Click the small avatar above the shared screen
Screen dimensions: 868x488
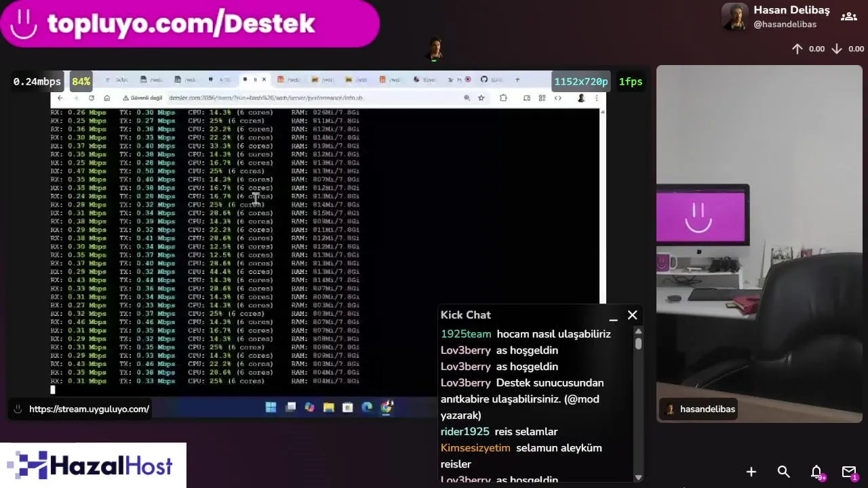(x=435, y=50)
